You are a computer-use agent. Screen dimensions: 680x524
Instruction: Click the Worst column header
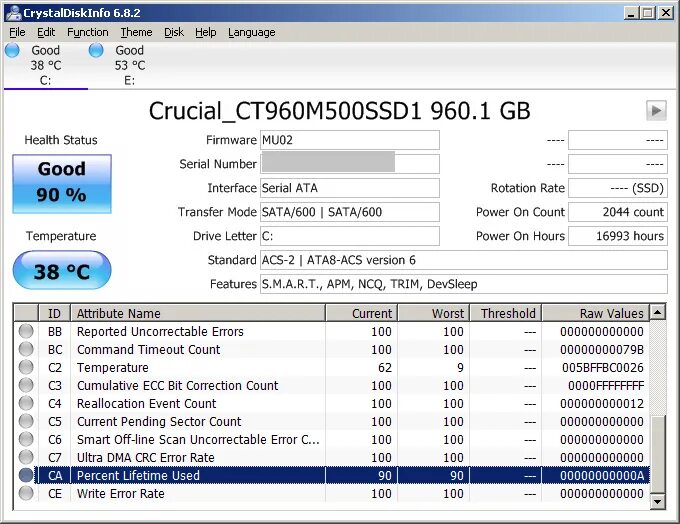click(433, 313)
